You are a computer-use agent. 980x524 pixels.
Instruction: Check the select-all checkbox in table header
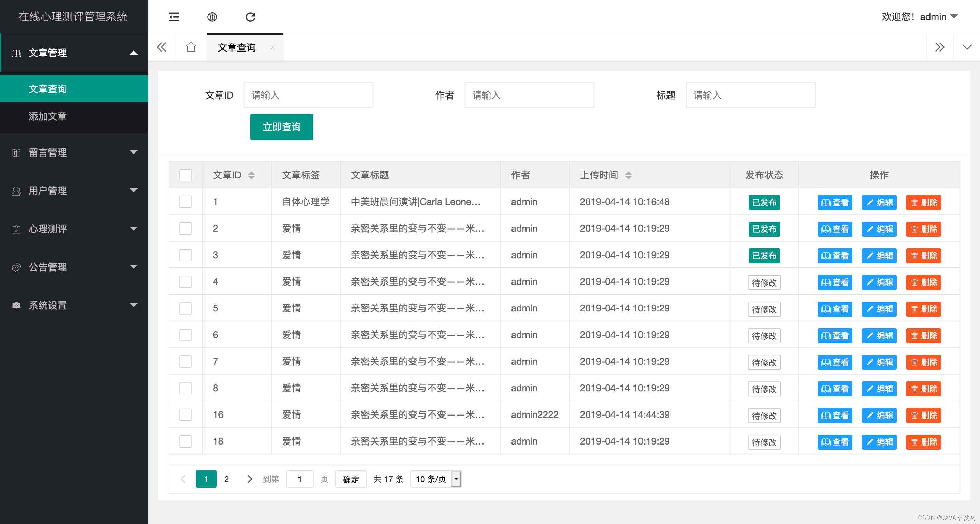tap(186, 175)
